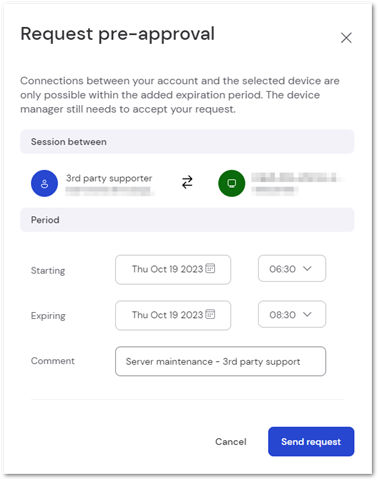Expand the 08:30 expiry time chevron

[x=307, y=314]
